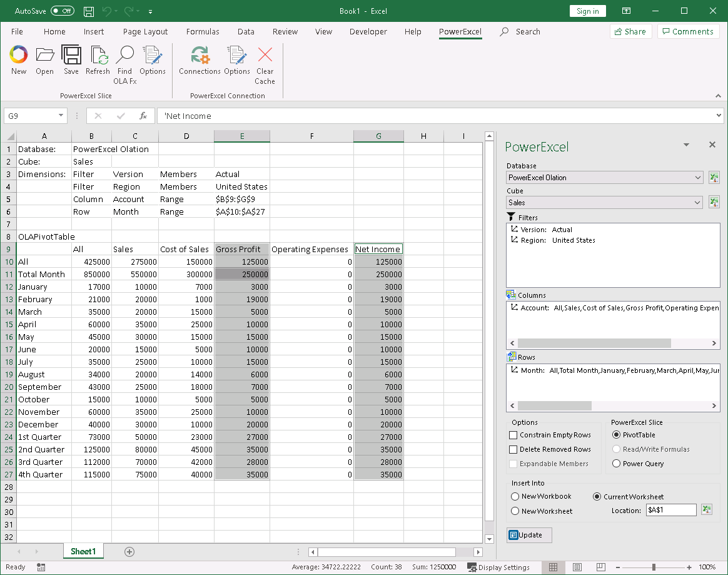Expand the formula bar

point(719,116)
